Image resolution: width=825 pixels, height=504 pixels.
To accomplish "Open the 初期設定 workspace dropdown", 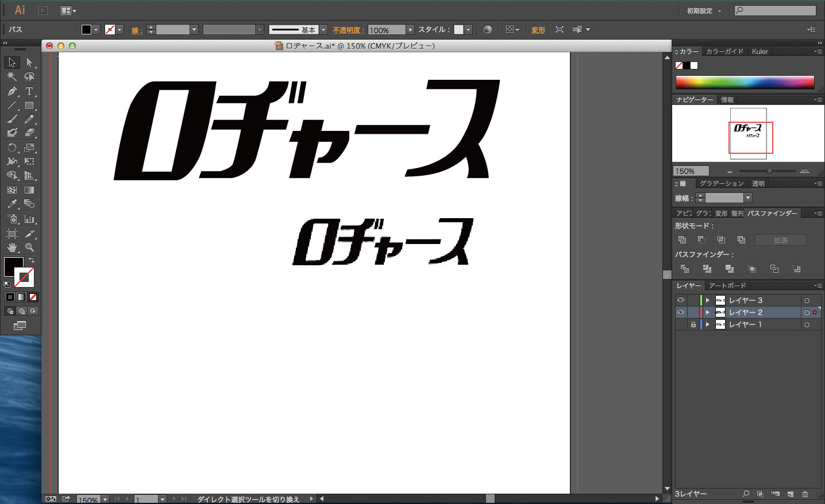I will point(704,11).
